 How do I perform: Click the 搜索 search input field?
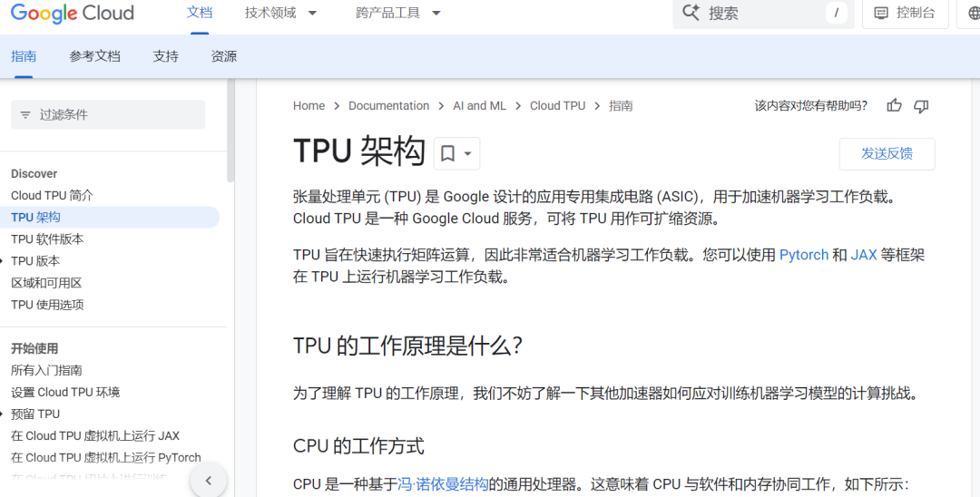762,13
